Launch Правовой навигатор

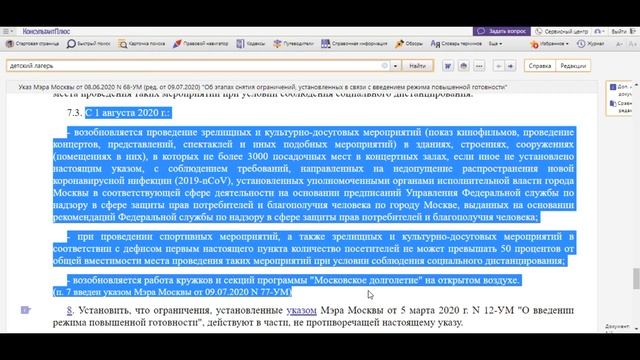point(200,44)
